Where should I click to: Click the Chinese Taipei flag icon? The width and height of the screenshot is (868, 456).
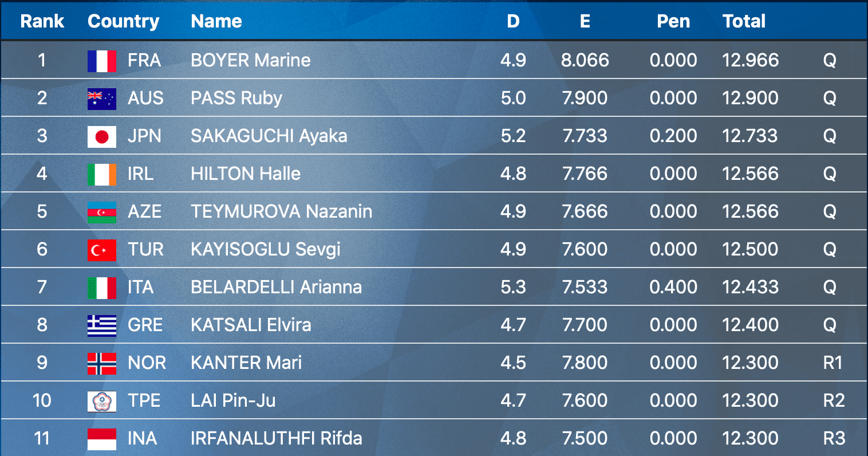(102, 401)
